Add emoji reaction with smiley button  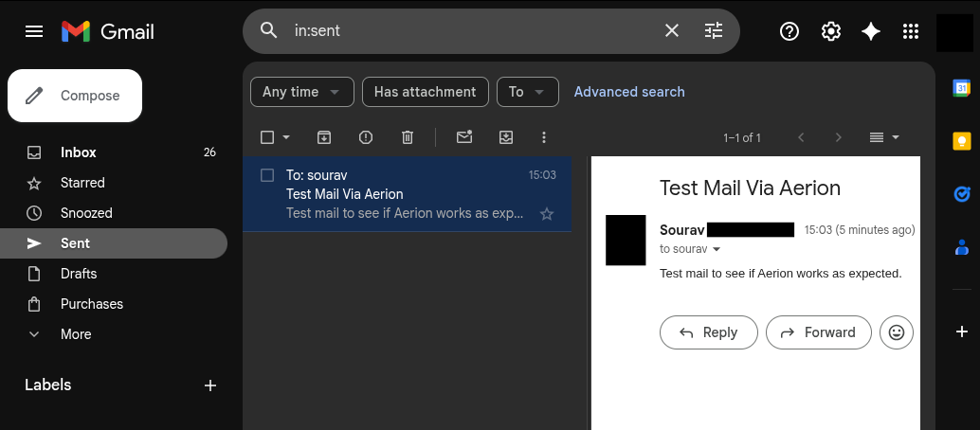pos(897,332)
